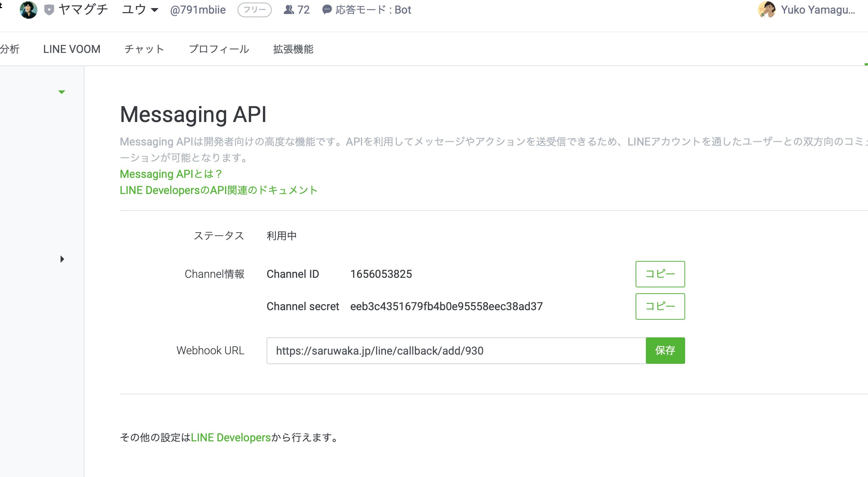
Task: Open LINE DevelopersのAPI関連のドキュメント link
Action: (219, 190)
